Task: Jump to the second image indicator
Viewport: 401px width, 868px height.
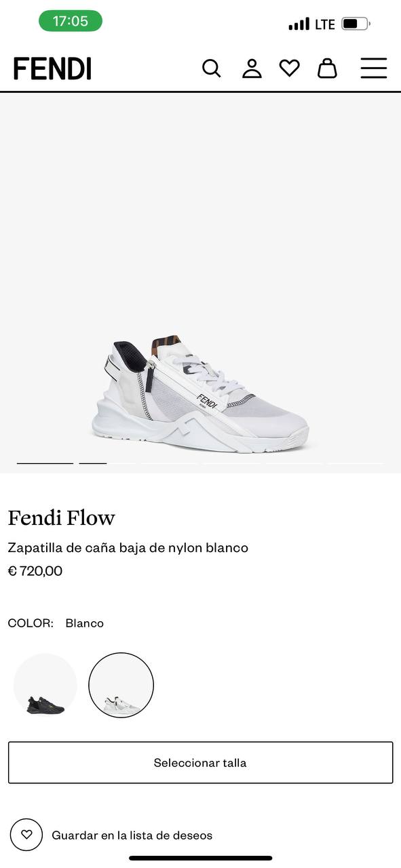Action: (93, 463)
